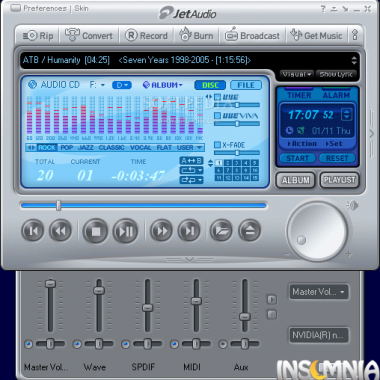Switch to the ALARM tab
The image size is (380, 380).
coord(336,95)
